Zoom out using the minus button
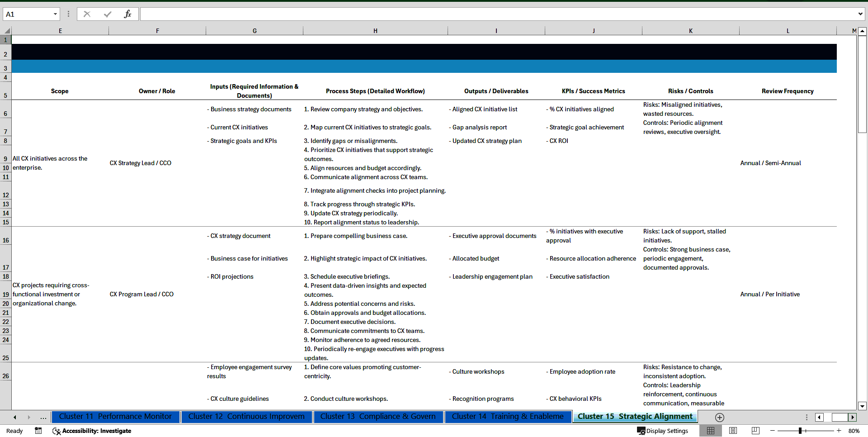Viewport: 868px width, 437px height. click(773, 431)
